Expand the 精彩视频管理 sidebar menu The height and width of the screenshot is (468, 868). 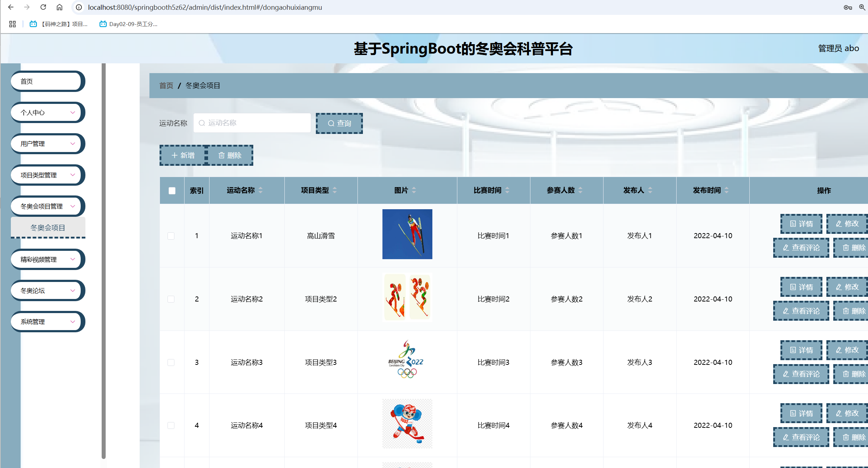(47, 260)
